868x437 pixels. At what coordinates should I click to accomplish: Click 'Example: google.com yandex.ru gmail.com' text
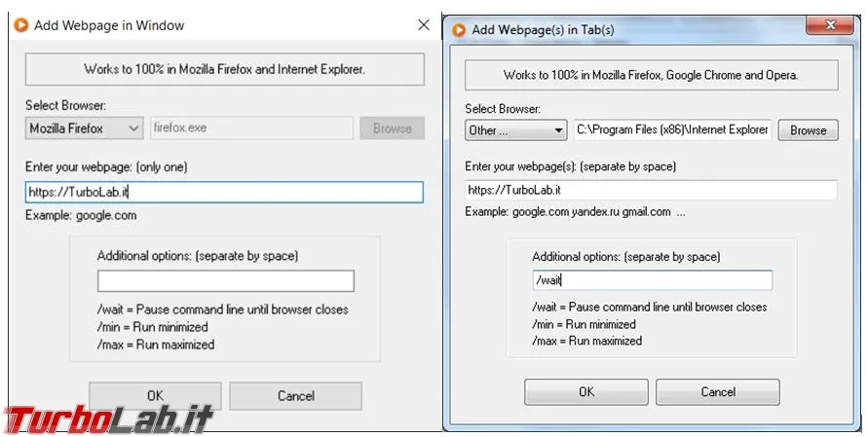click(568, 212)
